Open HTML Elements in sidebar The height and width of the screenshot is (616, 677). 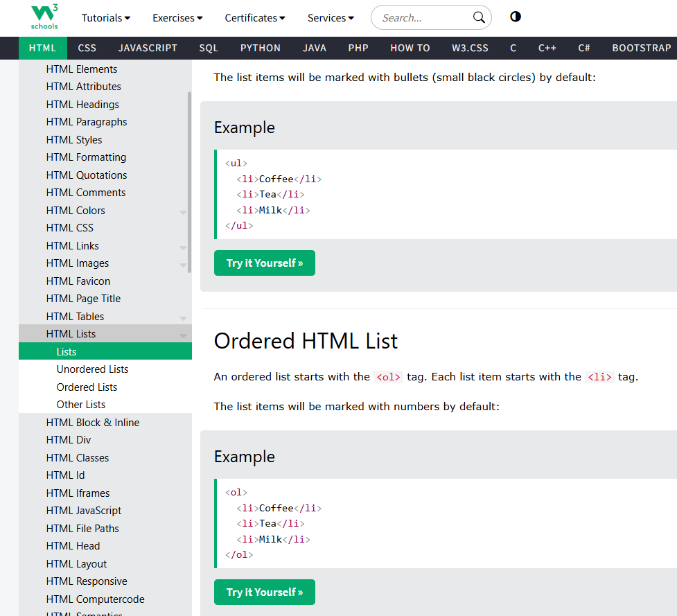click(105, 69)
